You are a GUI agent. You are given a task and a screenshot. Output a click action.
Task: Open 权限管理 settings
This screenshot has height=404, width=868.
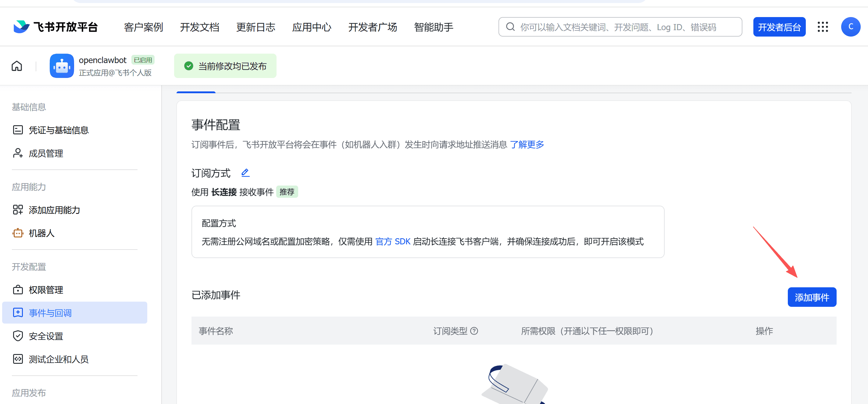tap(46, 289)
